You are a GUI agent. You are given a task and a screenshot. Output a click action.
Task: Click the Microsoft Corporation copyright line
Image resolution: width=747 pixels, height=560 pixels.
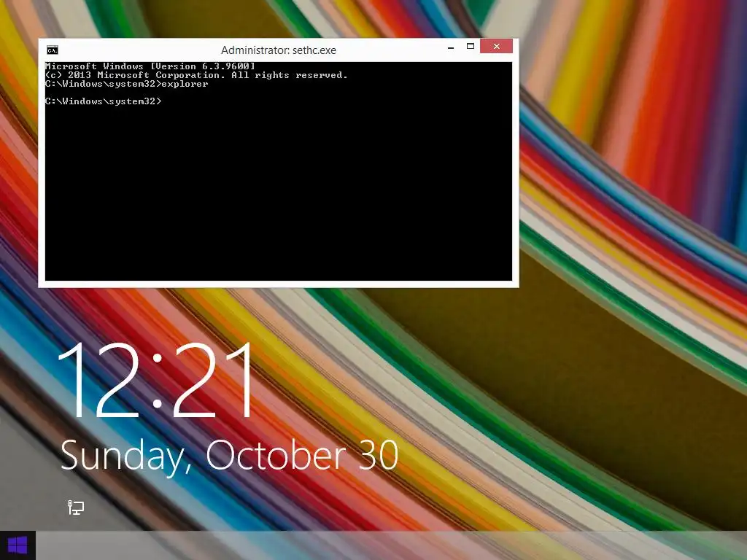click(196, 75)
